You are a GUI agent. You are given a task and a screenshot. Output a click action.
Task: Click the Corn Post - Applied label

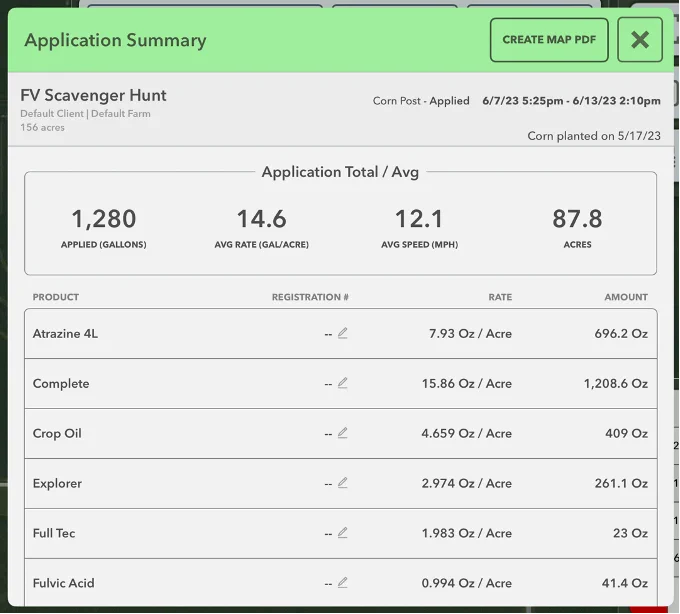[x=421, y=101]
